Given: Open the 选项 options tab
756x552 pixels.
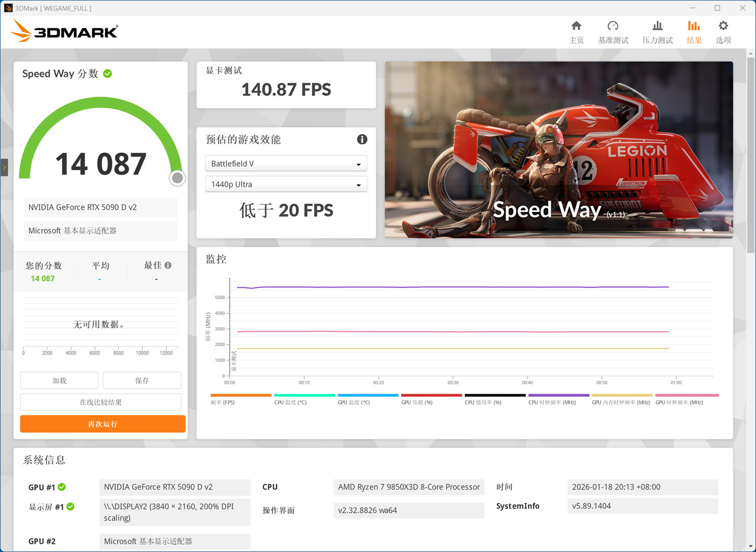Looking at the screenshot, I should (x=723, y=32).
